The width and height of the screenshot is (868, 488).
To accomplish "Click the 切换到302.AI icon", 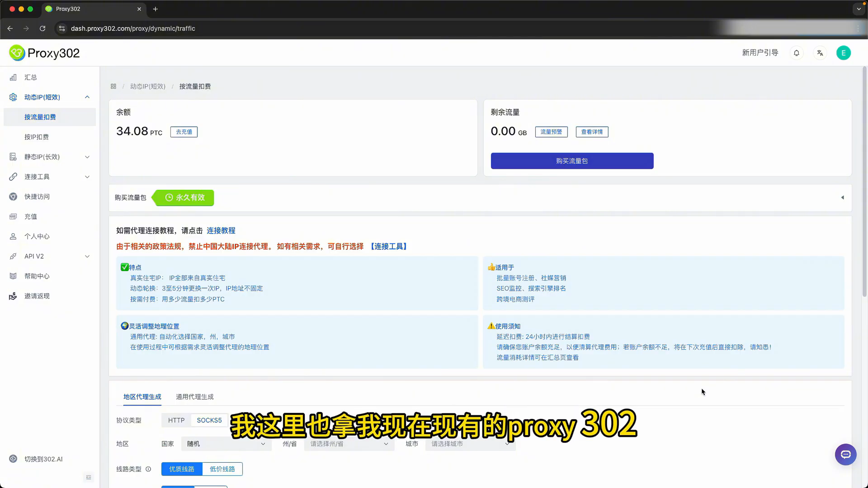I will pos(13,459).
